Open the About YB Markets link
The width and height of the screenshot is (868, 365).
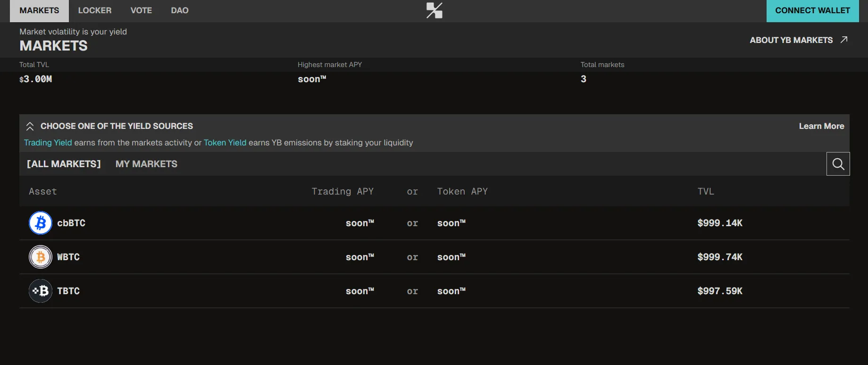pyautogui.click(x=791, y=40)
